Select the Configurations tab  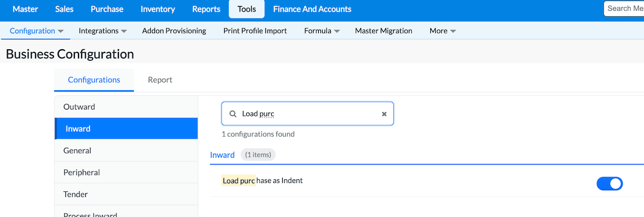click(x=94, y=80)
